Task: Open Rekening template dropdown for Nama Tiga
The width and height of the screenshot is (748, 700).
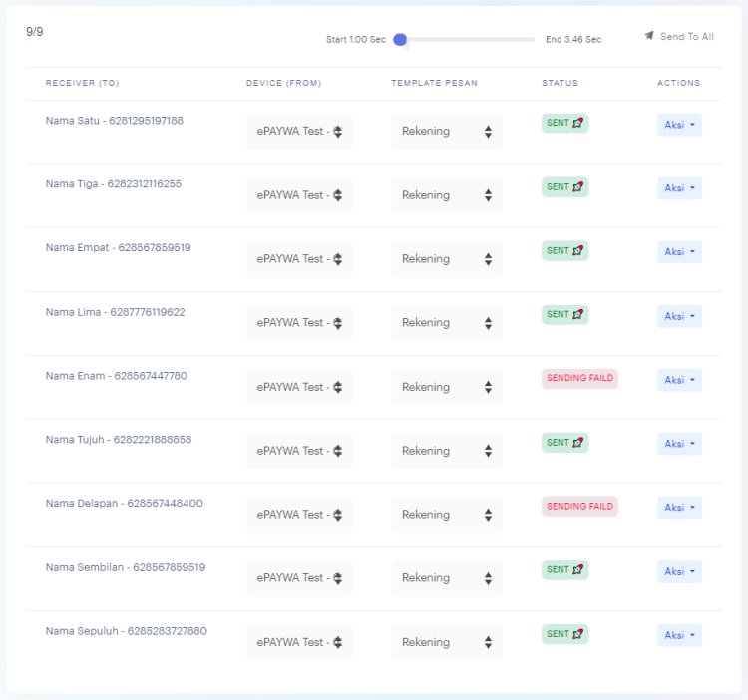Action: (446, 195)
